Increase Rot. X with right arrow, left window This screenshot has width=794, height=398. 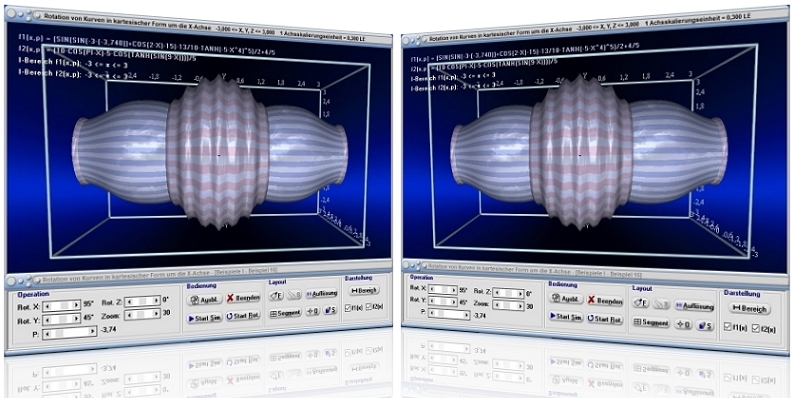point(76,305)
